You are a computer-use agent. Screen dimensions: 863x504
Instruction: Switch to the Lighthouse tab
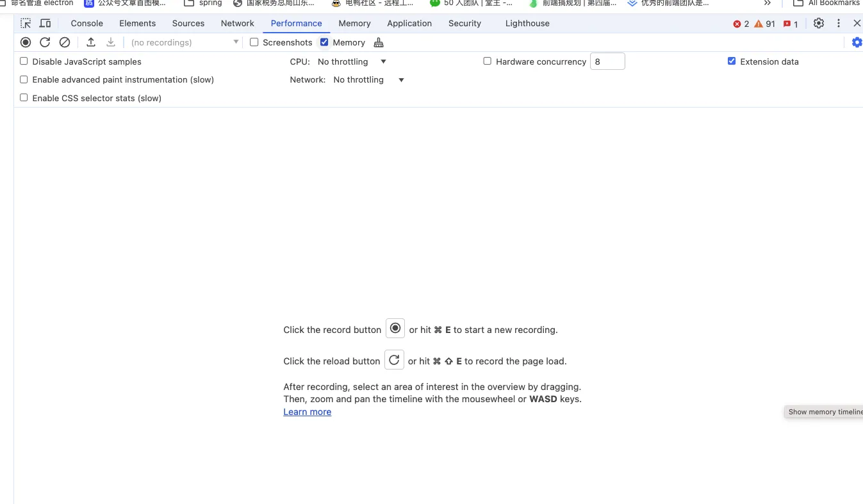pos(527,23)
